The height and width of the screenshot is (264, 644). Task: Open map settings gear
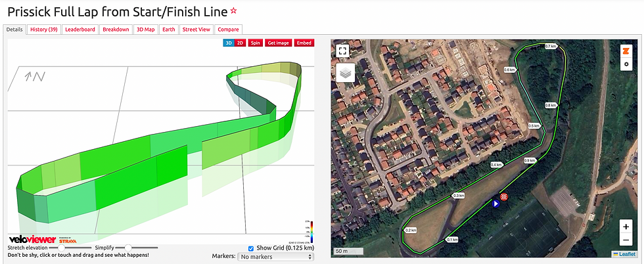pos(626,64)
